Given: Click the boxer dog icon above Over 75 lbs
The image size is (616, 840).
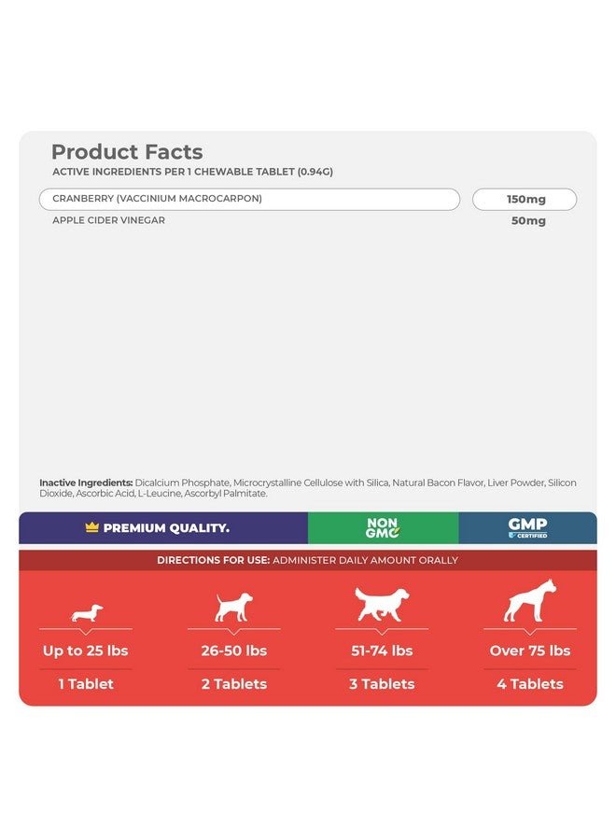Looking at the screenshot, I should tap(530, 600).
